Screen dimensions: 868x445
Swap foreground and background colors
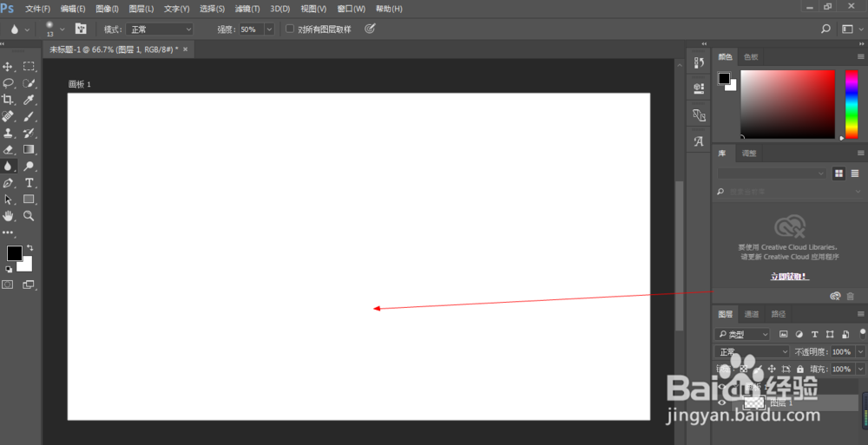coord(30,248)
